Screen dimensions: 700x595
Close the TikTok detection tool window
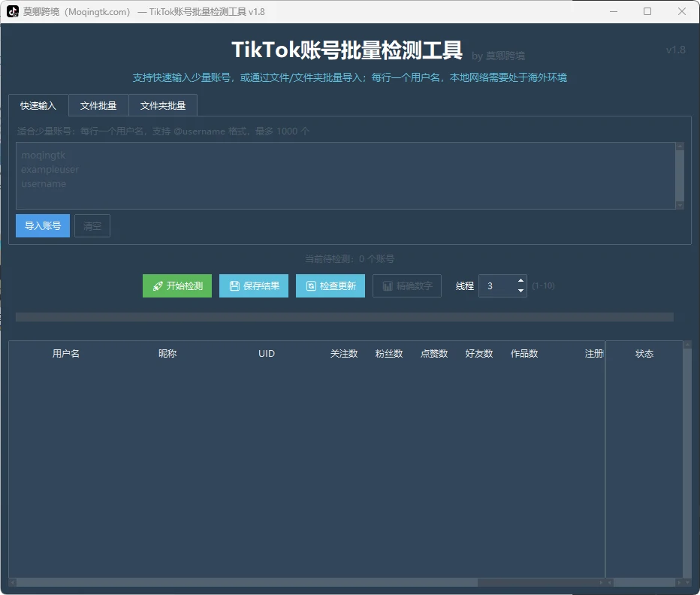click(682, 11)
